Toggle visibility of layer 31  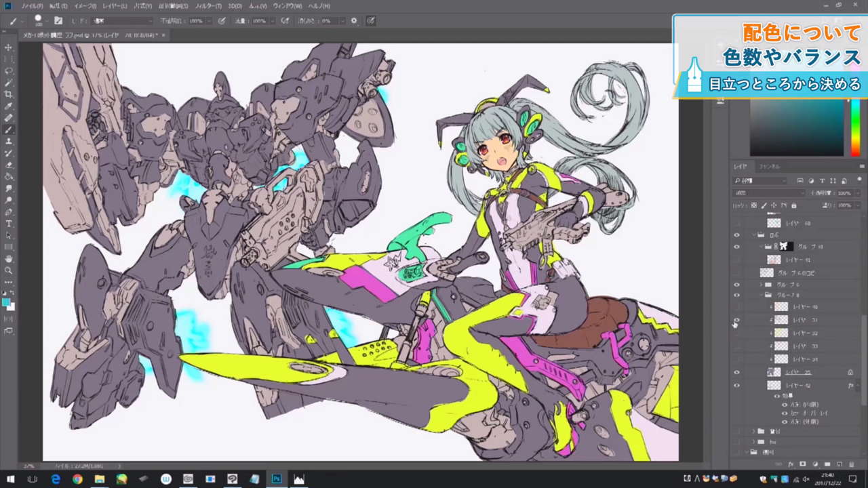tap(737, 320)
